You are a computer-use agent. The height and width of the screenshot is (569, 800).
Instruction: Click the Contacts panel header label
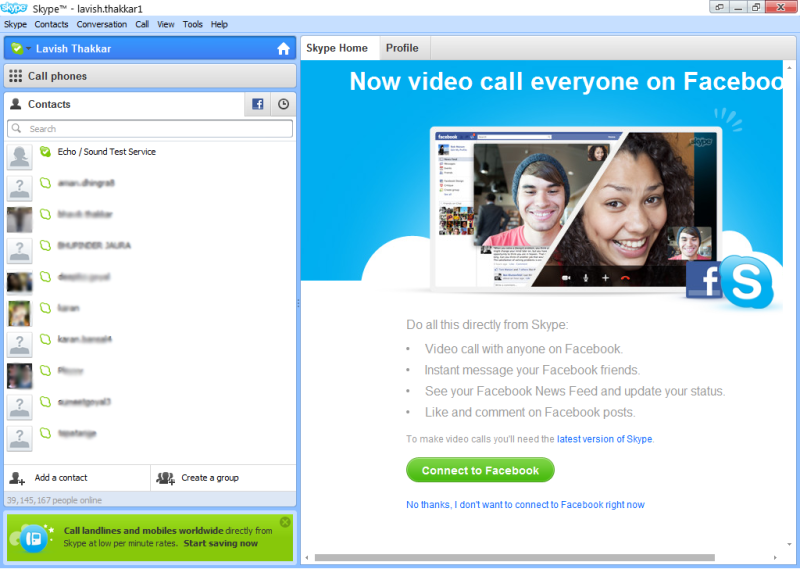pyautogui.click(x=49, y=104)
